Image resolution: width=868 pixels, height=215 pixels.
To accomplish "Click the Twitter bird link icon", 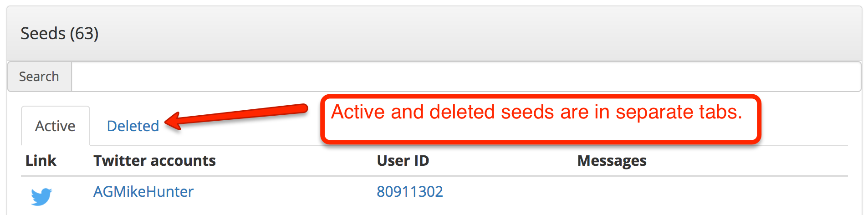I will point(41,197).
